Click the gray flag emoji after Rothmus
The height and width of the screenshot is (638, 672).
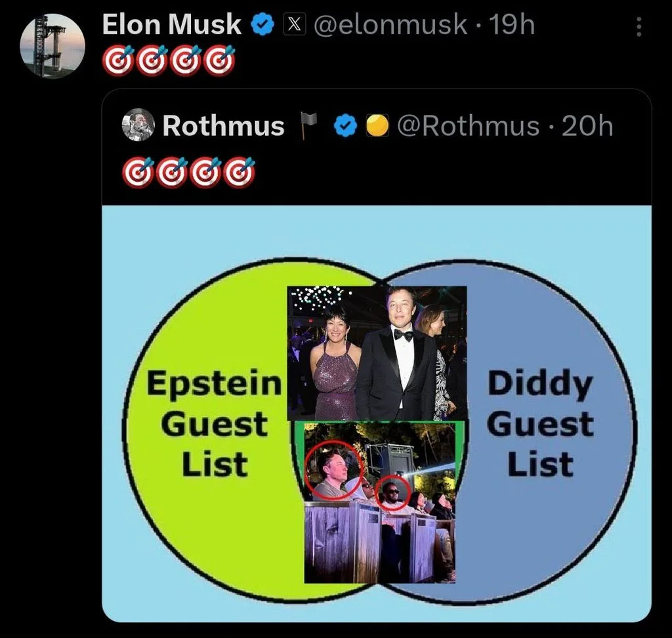[x=308, y=125]
